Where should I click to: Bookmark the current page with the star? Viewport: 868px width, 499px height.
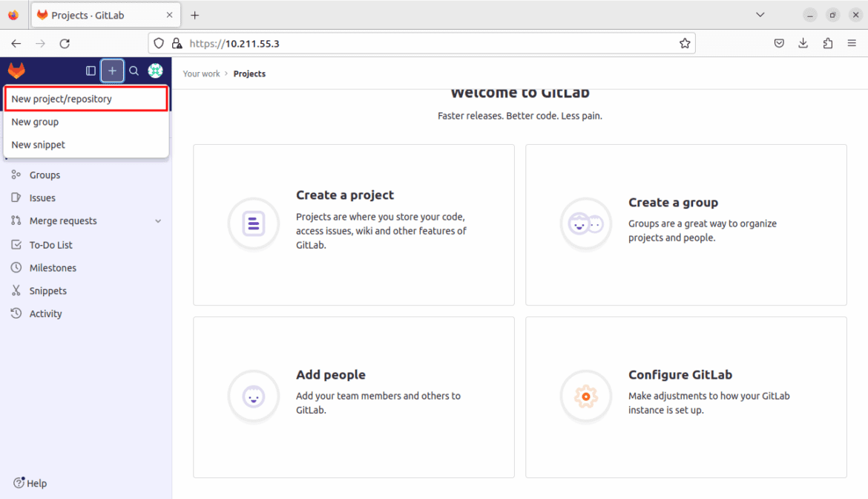click(x=684, y=43)
